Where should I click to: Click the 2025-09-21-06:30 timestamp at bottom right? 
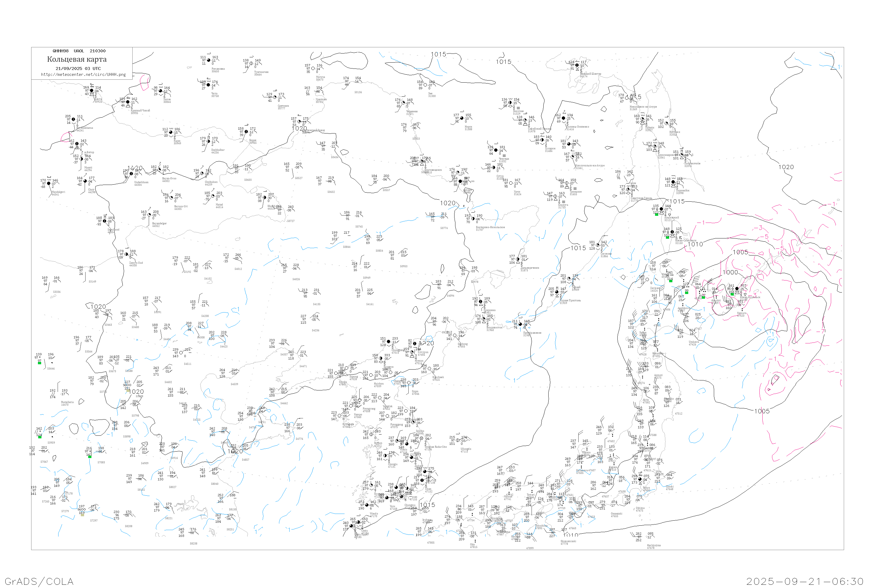coord(805,582)
